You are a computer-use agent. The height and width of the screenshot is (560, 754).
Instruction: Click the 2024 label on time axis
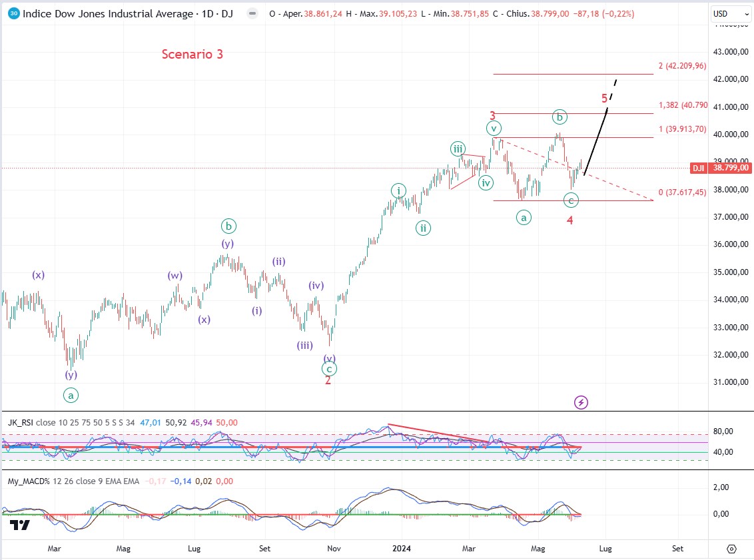point(402,549)
